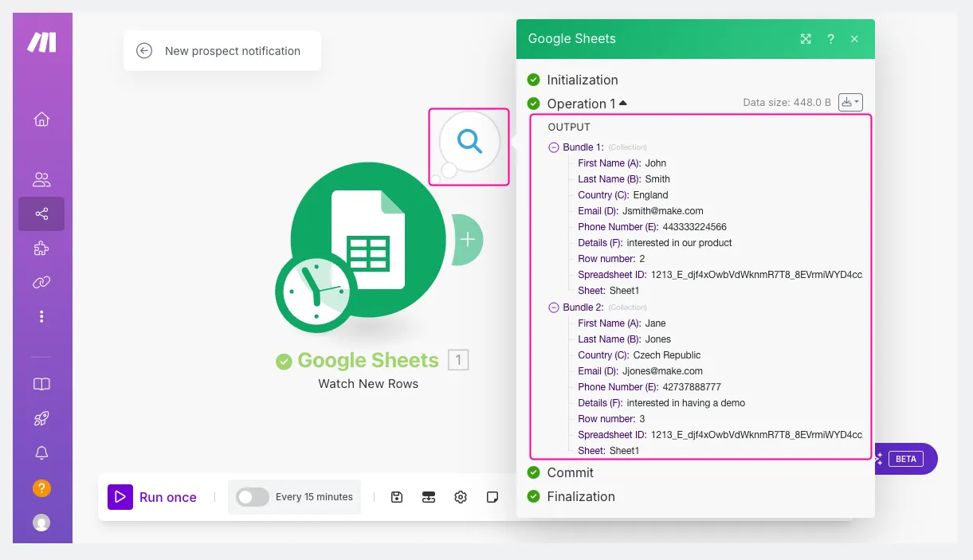Open the download output dropdown
This screenshot has width=973, height=560.
(x=851, y=102)
